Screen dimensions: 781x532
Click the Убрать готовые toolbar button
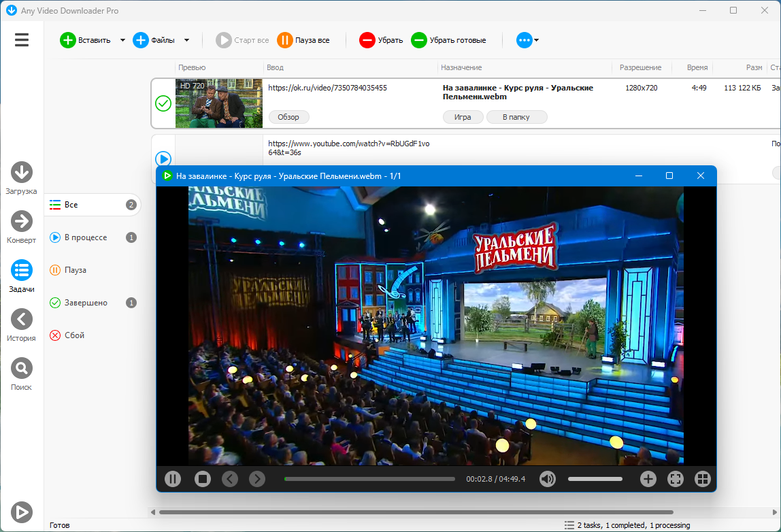(448, 40)
